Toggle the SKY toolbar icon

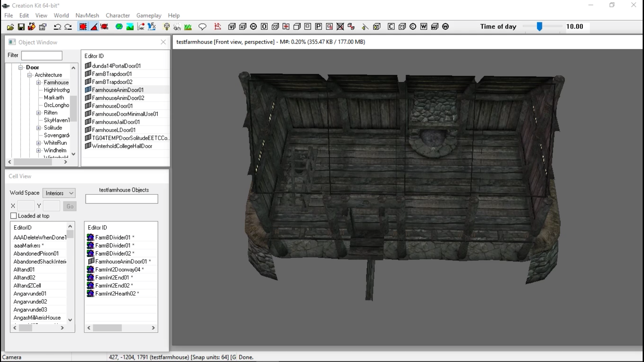177,27
